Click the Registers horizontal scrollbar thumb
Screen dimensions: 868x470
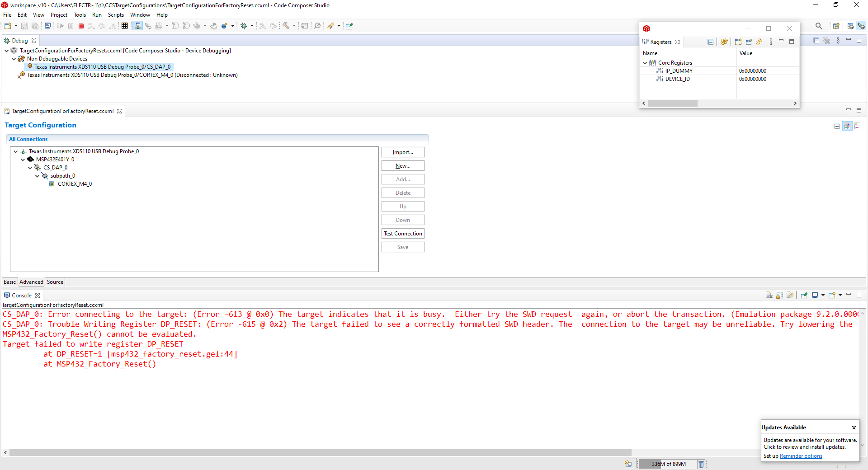[673, 103]
